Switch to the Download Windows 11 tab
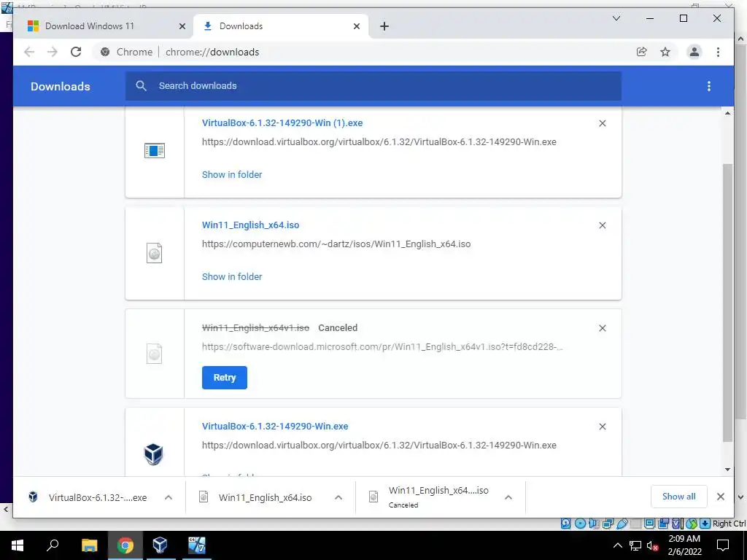Image resolution: width=747 pixels, height=560 pixels. click(x=90, y=26)
